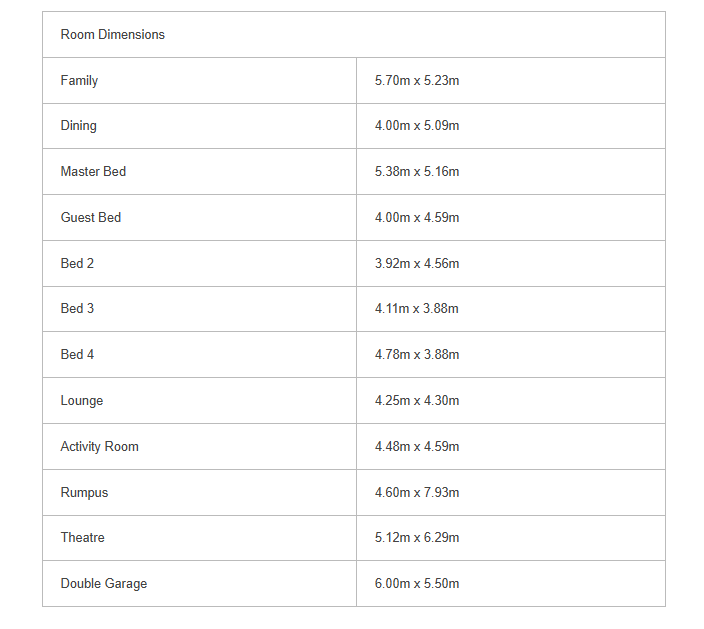The image size is (704, 629).
Task: Click the Rumpus row label
Action: coord(84,493)
